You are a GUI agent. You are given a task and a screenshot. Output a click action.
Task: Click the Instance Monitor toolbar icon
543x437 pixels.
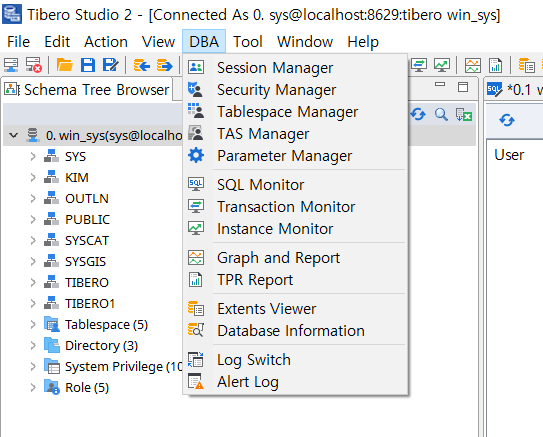point(442,65)
